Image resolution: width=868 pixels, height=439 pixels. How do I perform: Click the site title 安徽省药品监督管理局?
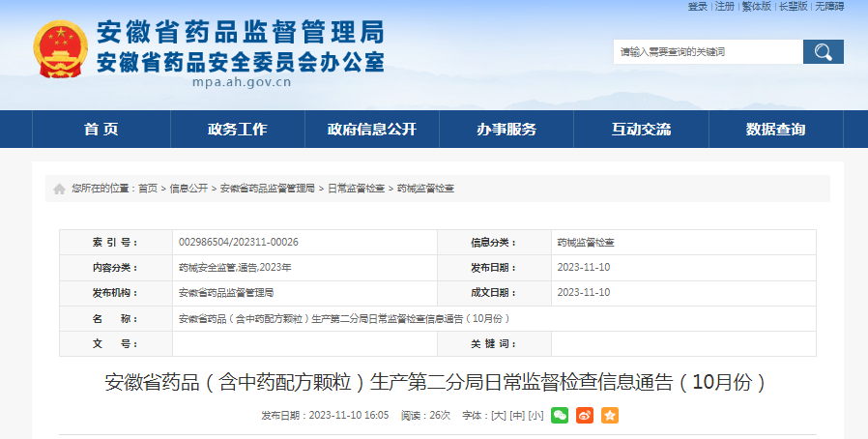pos(241,32)
